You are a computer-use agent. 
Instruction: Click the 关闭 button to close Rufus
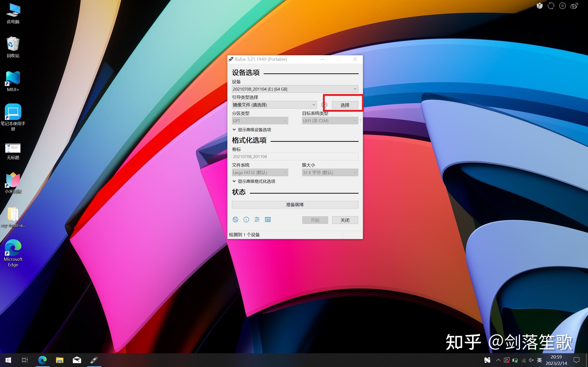[x=345, y=220]
